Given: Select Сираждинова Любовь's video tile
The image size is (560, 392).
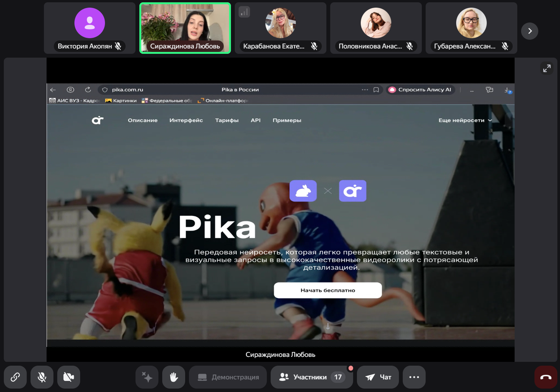Looking at the screenshot, I should [x=185, y=28].
